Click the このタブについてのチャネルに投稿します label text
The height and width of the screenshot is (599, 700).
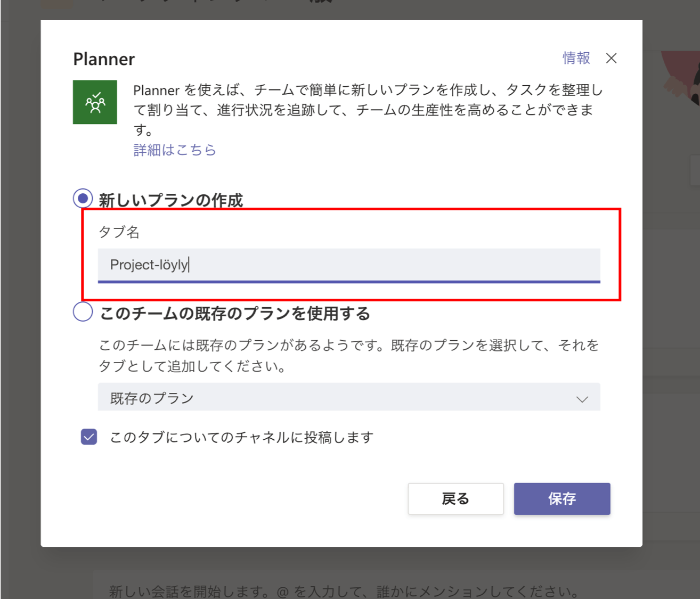[x=241, y=438]
